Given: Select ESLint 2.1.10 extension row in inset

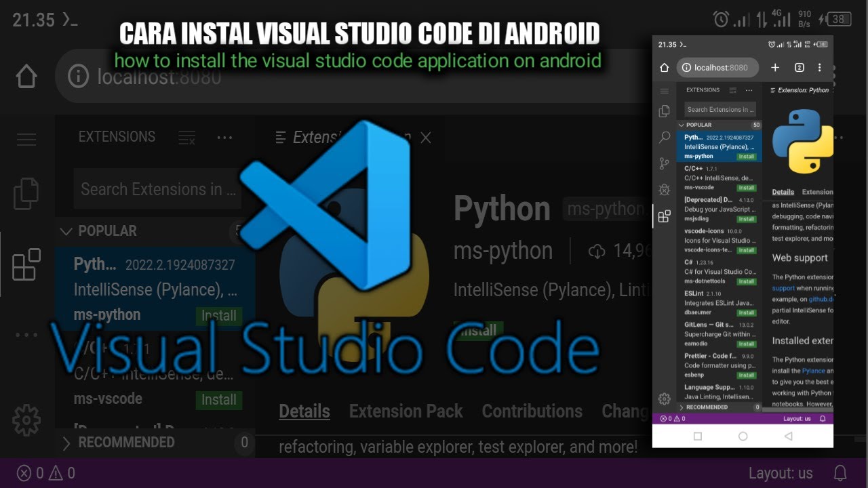Looking at the screenshot, I should (x=719, y=303).
